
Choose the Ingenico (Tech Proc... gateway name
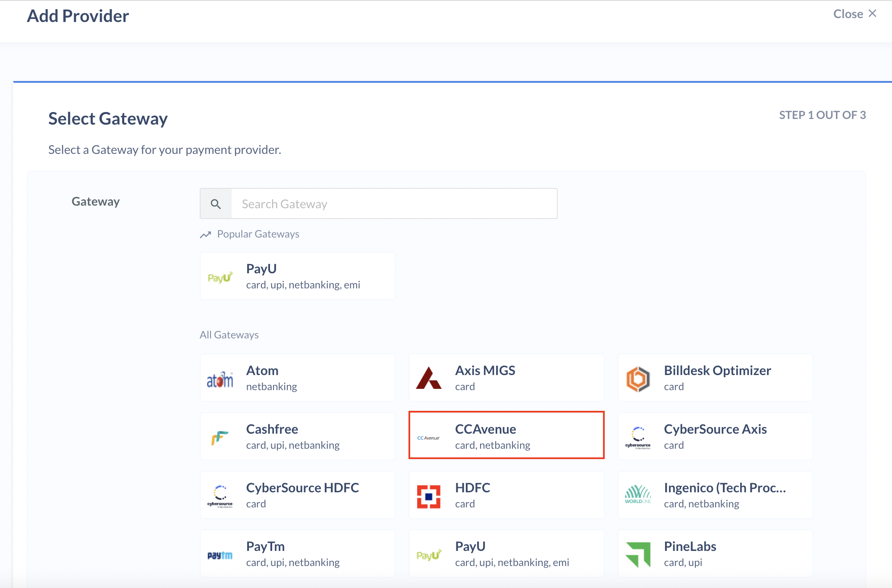click(x=725, y=488)
